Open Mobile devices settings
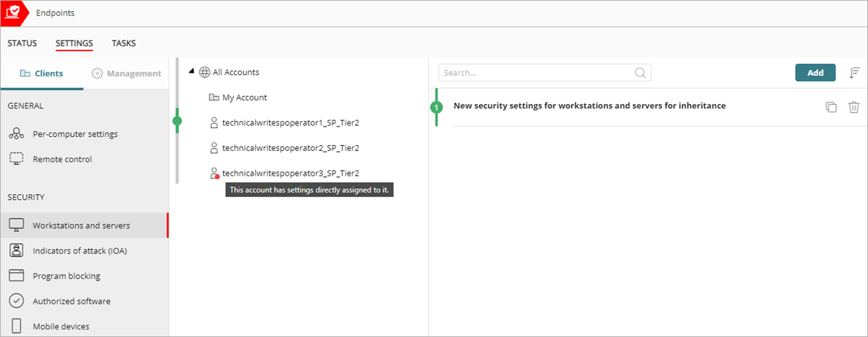This screenshot has width=868, height=337. click(60, 327)
